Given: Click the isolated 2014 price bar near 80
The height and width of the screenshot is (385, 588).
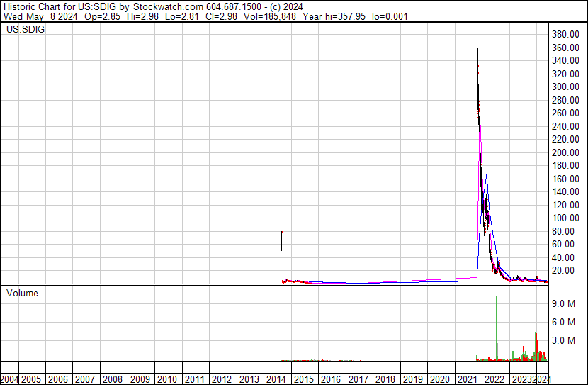Looking at the screenshot, I should click(x=282, y=241).
